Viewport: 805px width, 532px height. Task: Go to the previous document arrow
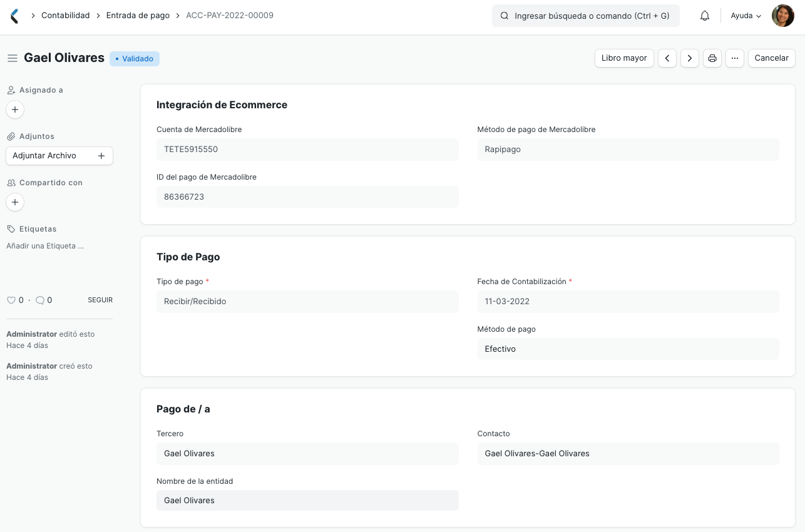tap(667, 58)
